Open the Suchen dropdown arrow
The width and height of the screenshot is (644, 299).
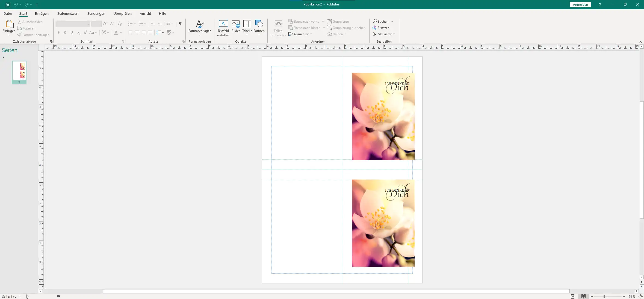(x=392, y=22)
